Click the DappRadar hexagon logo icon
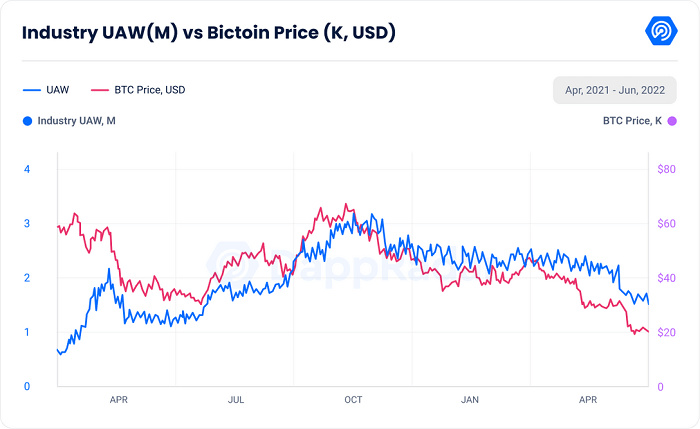The image size is (700, 429). click(661, 31)
